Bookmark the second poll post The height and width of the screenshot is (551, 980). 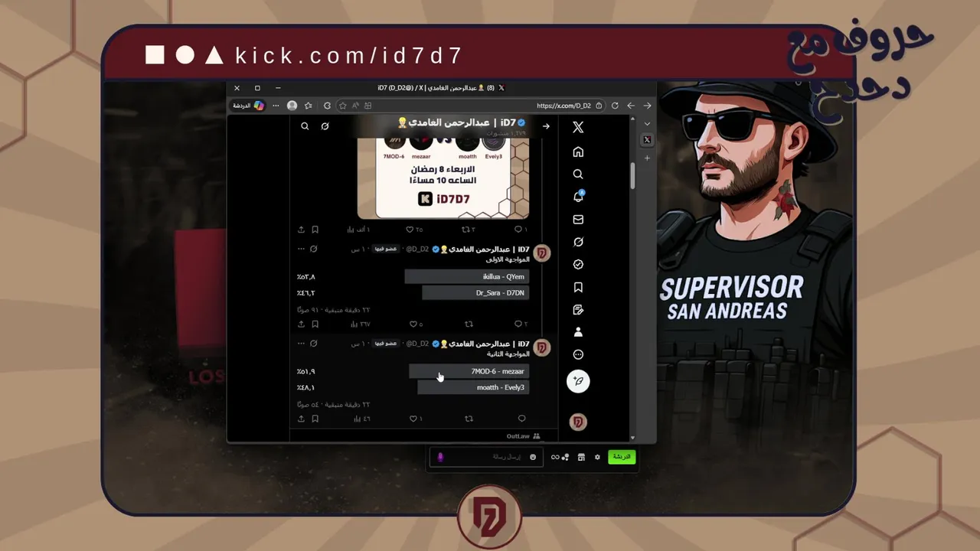click(315, 419)
